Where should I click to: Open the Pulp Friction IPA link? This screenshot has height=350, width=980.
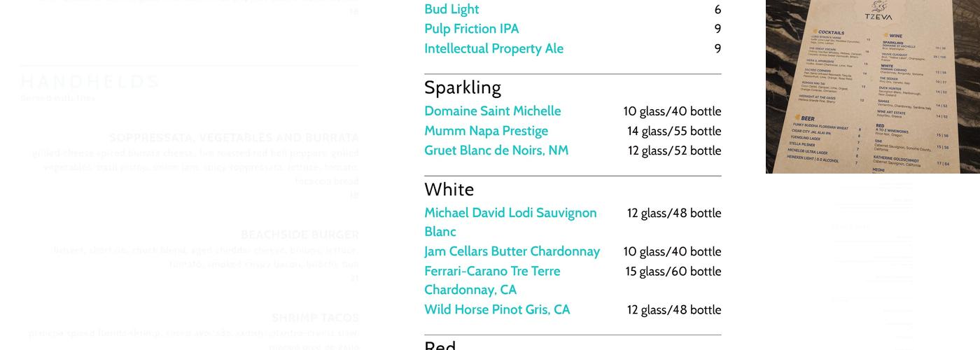tap(471, 29)
